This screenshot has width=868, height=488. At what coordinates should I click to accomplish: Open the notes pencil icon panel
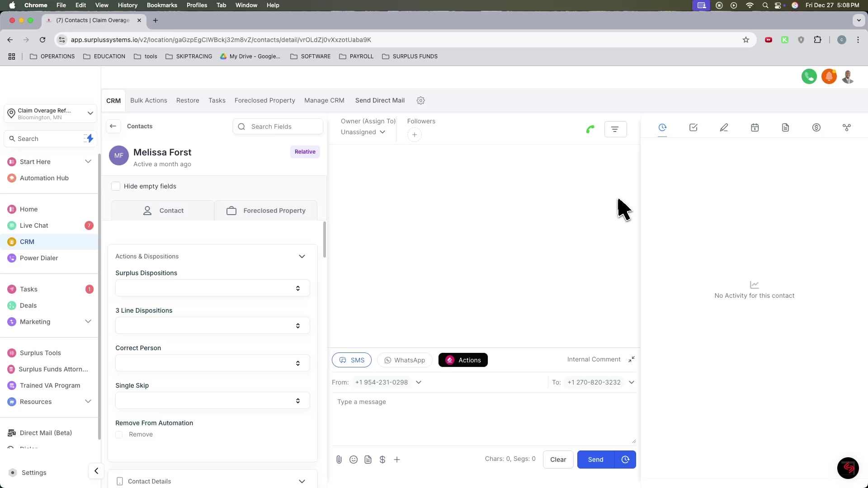pyautogui.click(x=724, y=128)
